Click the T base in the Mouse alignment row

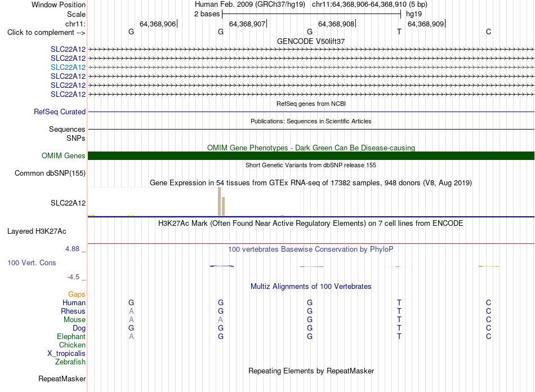[x=399, y=319]
